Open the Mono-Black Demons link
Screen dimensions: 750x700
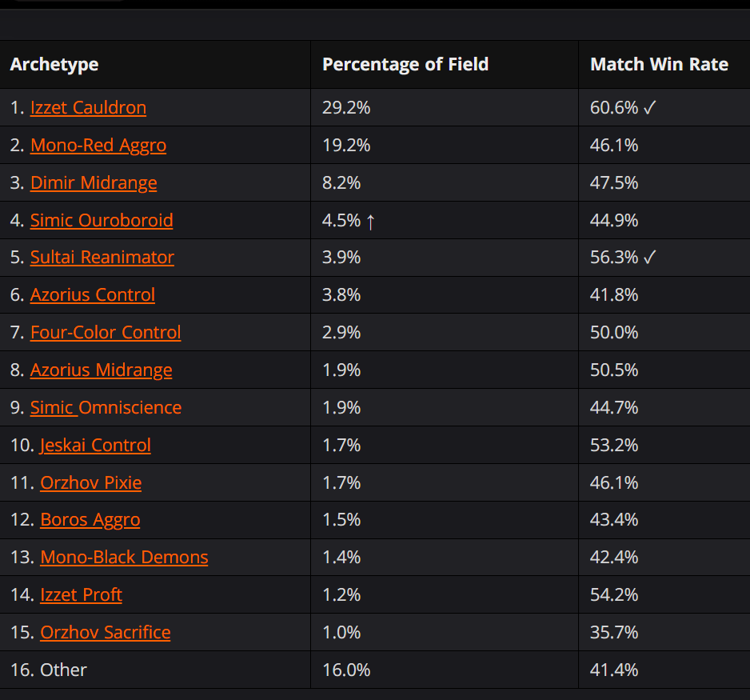124,558
